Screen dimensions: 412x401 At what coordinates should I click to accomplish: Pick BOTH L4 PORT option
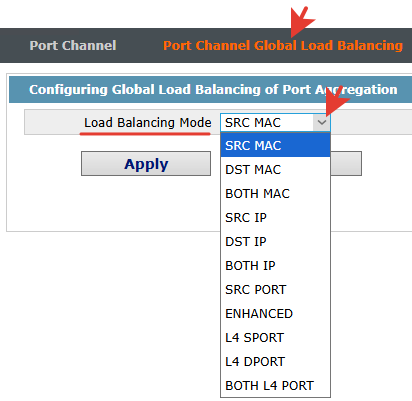(x=275, y=385)
